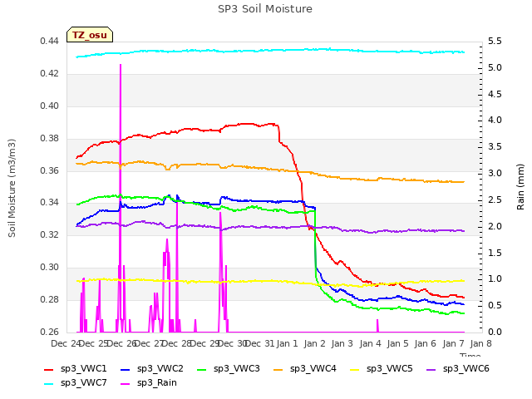Click the Jan 3 date tick label
This screenshot has width=532, height=399.
coord(342,344)
